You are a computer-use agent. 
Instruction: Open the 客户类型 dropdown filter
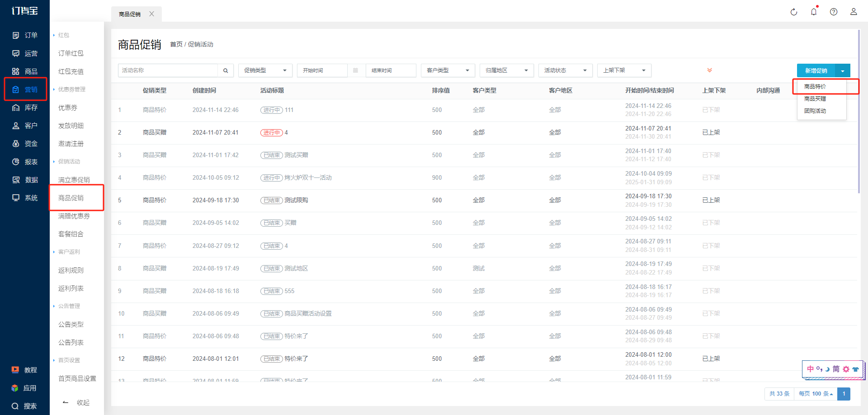click(x=448, y=70)
